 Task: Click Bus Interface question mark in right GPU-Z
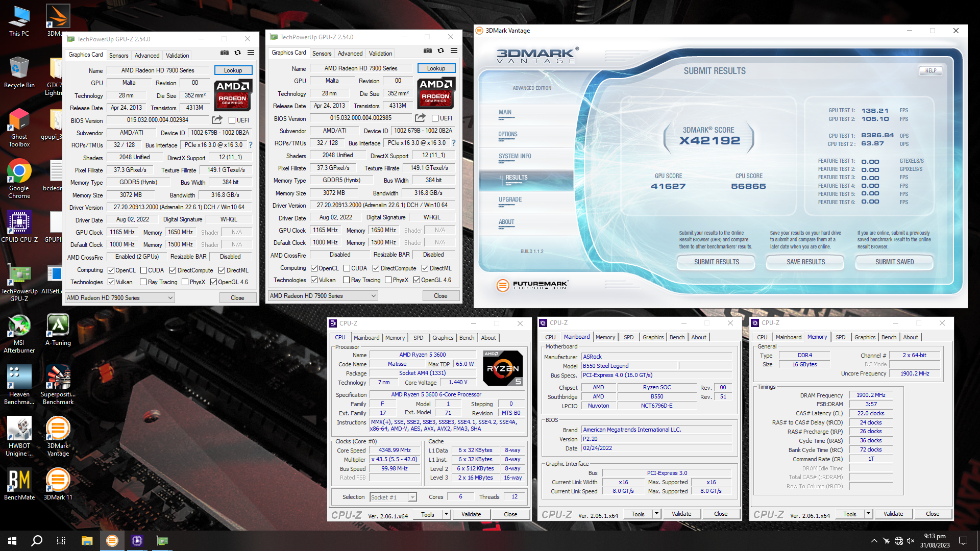click(x=454, y=143)
